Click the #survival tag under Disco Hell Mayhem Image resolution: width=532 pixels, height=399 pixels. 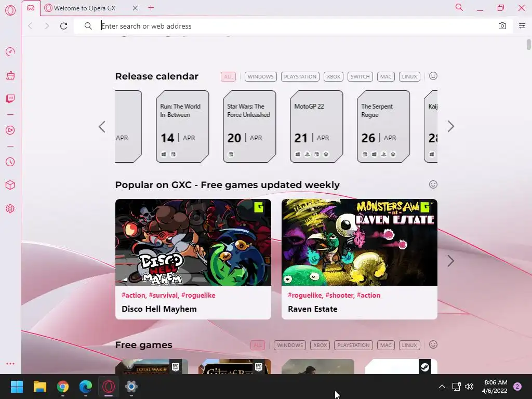tap(163, 295)
